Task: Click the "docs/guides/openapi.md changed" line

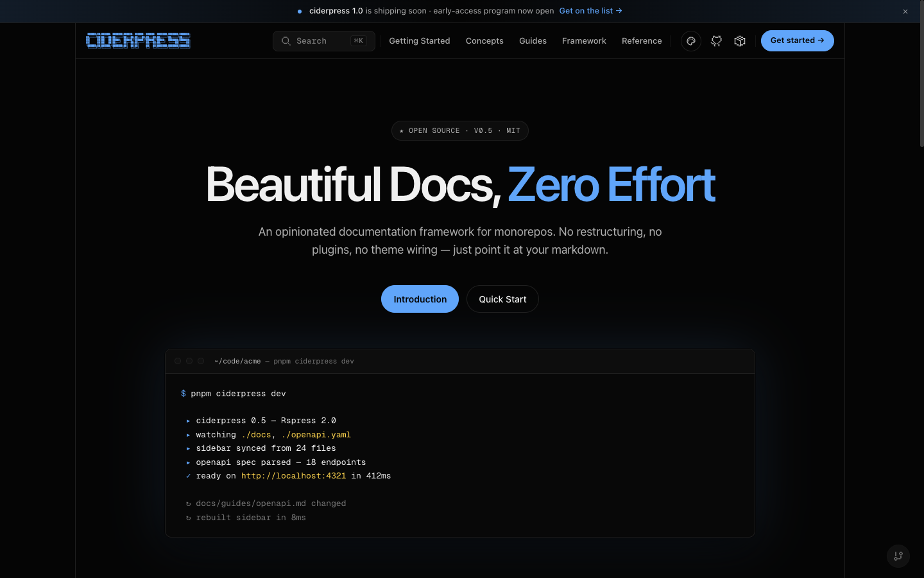Action: tap(271, 504)
